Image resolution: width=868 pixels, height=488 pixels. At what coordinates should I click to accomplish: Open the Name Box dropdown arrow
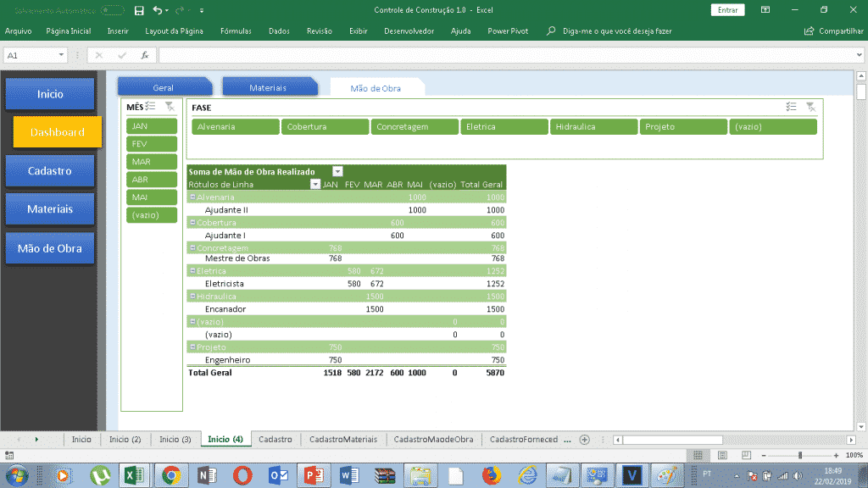click(x=61, y=55)
